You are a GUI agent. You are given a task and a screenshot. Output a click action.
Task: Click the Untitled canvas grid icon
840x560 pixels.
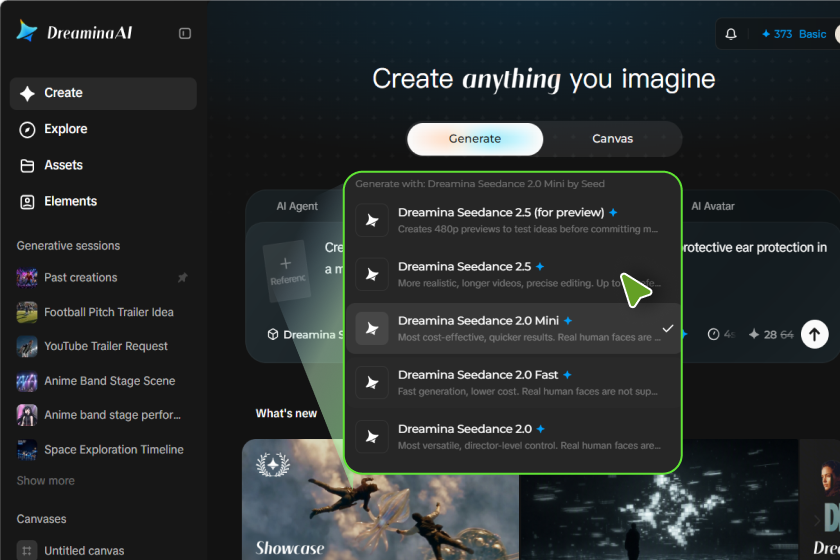[x=27, y=550]
